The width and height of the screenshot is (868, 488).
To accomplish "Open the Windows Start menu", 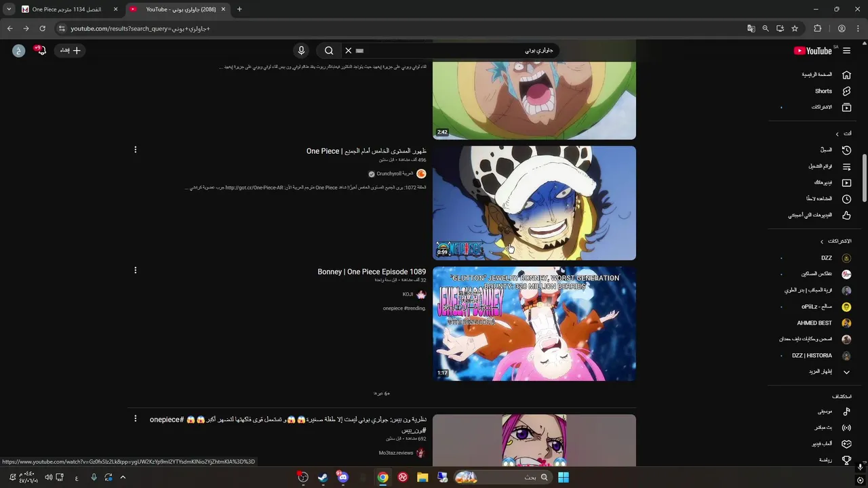I will point(563,477).
